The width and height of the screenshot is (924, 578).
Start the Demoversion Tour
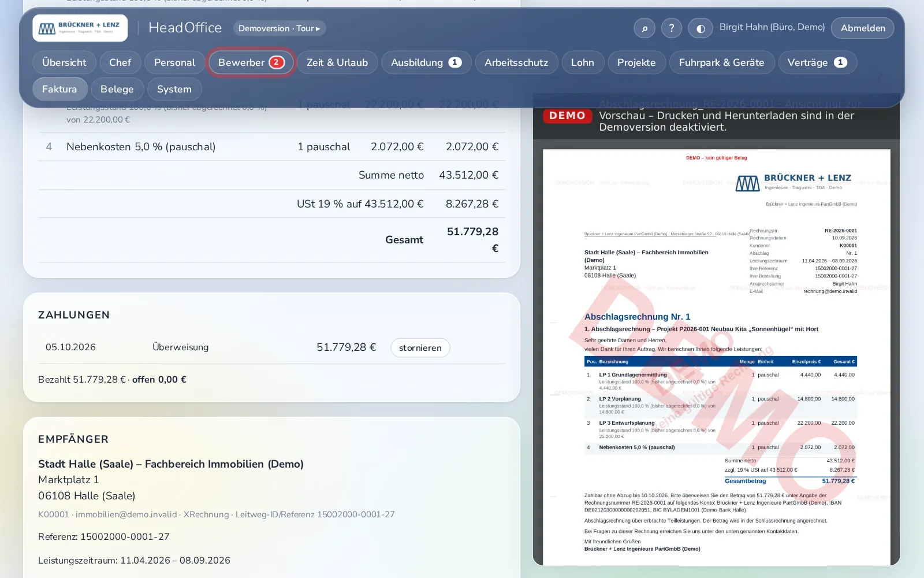pos(280,28)
